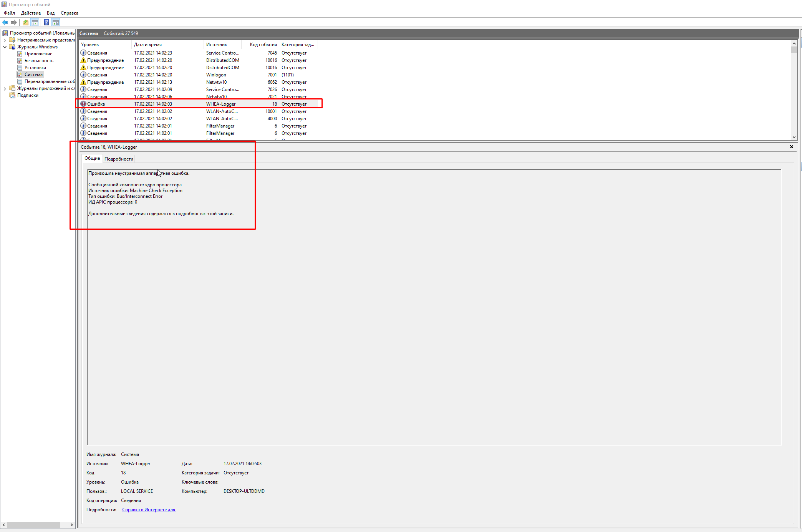Click the Up one level folder icon

(x=25, y=22)
